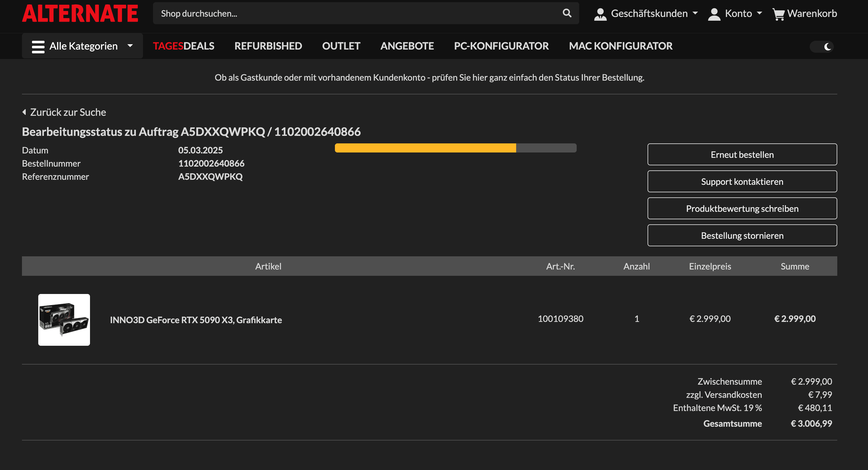Click the hamburger menu icon

(38, 46)
